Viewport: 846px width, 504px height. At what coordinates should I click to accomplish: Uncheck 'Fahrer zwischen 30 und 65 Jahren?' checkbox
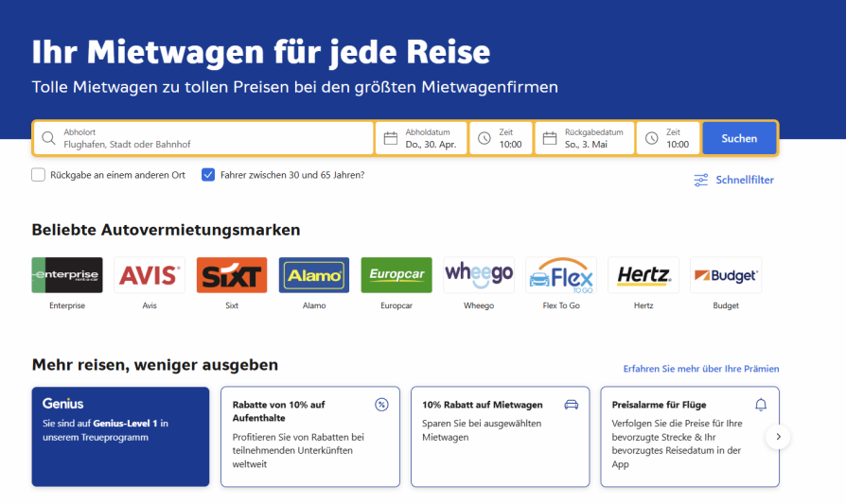(x=208, y=175)
